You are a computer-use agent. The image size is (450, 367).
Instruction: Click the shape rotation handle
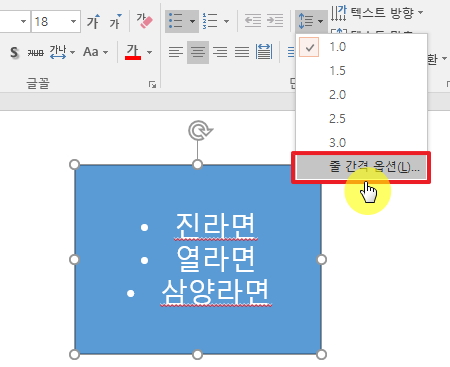200,130
